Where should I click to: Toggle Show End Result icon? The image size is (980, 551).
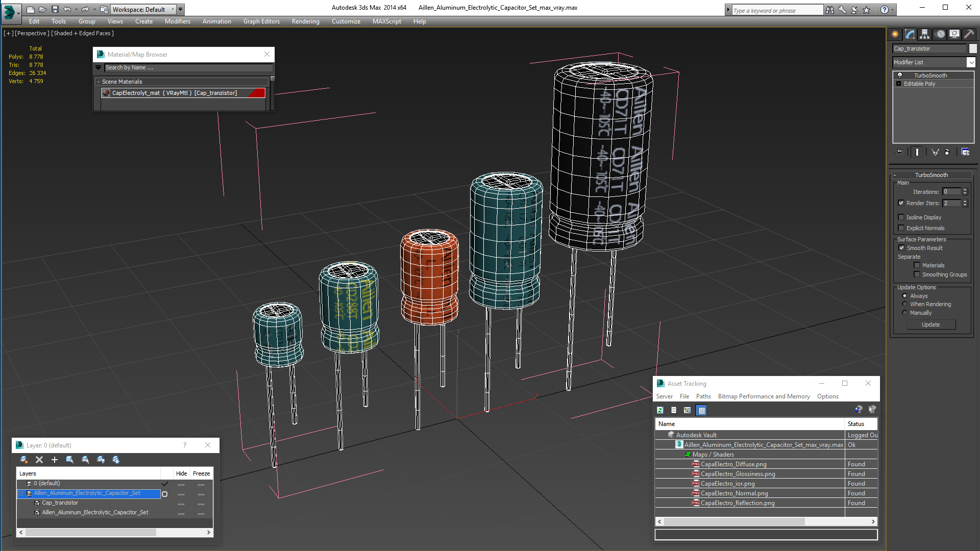click(x=917, y=152)
